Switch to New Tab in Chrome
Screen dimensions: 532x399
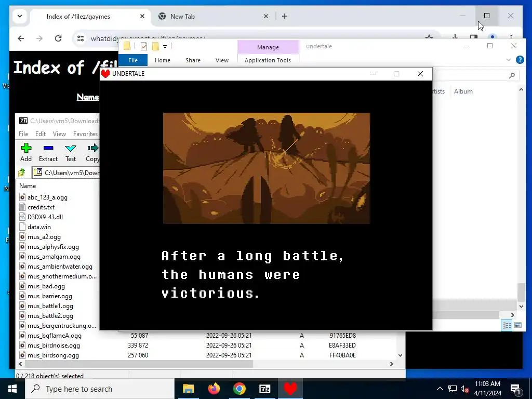[214, 16]
